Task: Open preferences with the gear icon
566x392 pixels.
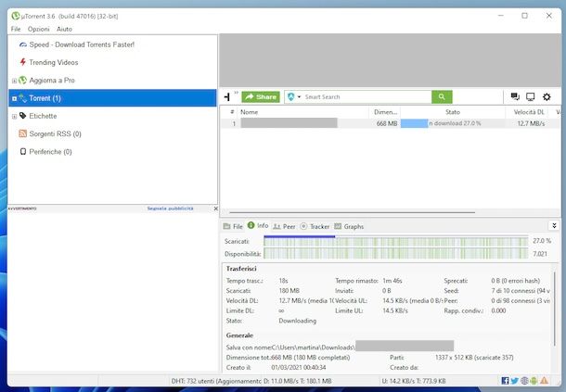Action: click(547, 96)
